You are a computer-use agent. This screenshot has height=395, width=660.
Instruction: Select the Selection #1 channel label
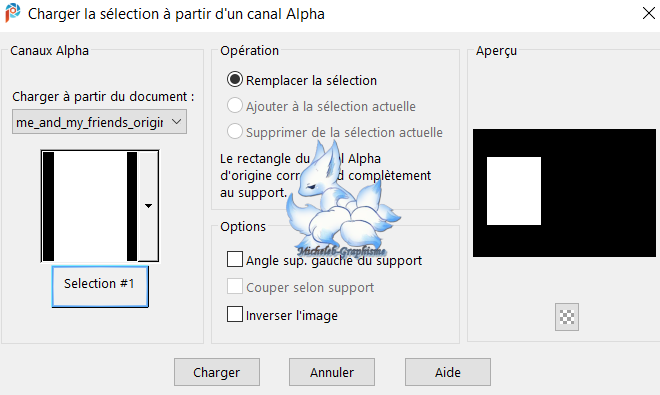[100, 286]
